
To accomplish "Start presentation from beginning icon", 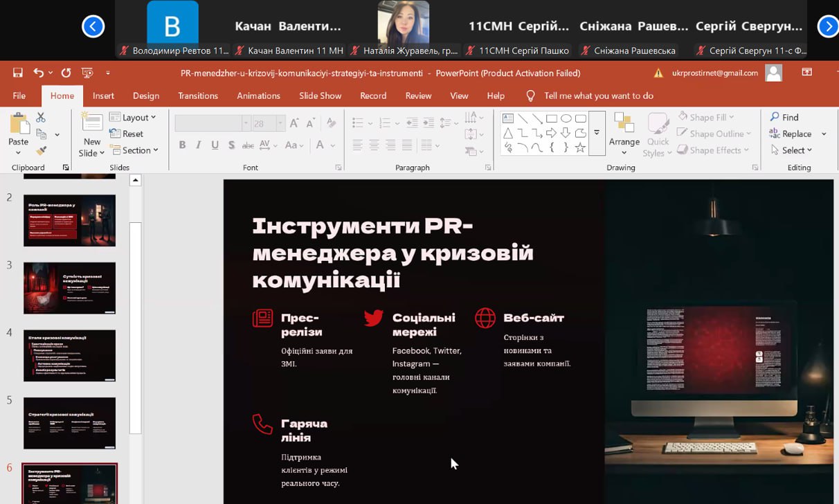I will [87, 73].
